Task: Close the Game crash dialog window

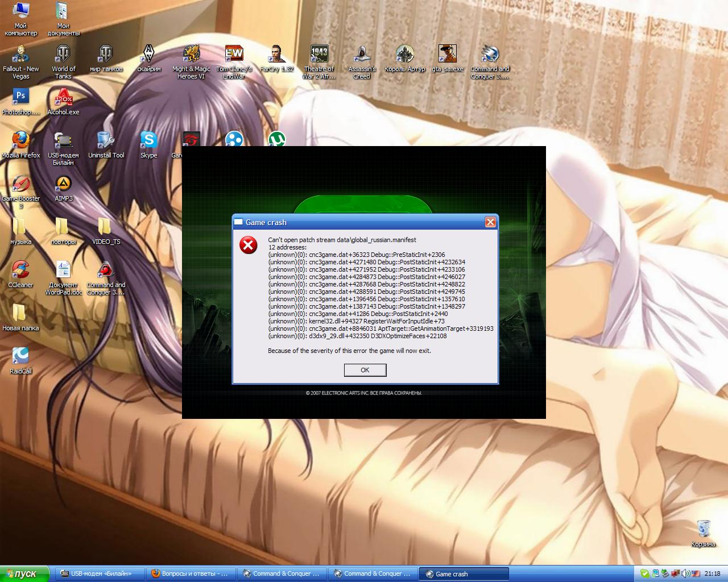Action: [490, 222]
